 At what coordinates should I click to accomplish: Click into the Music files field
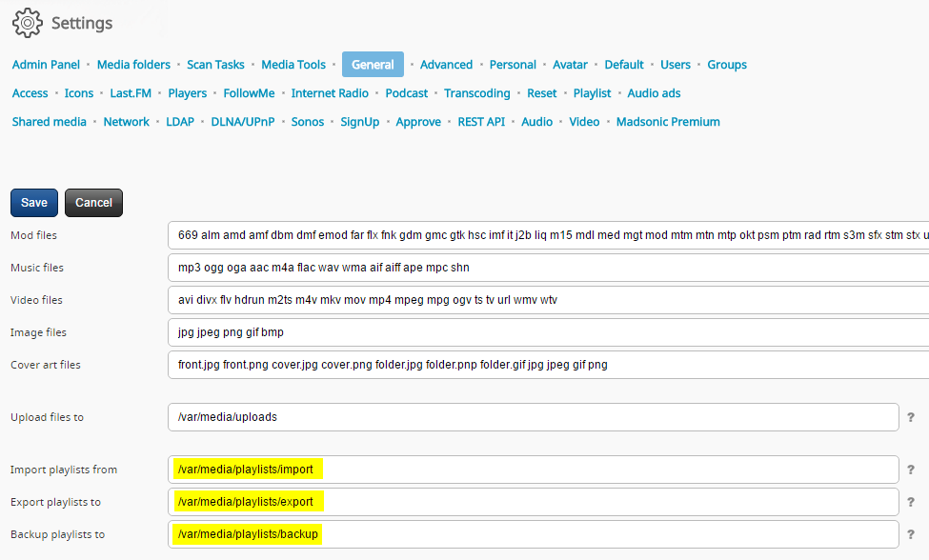[548, 268]
